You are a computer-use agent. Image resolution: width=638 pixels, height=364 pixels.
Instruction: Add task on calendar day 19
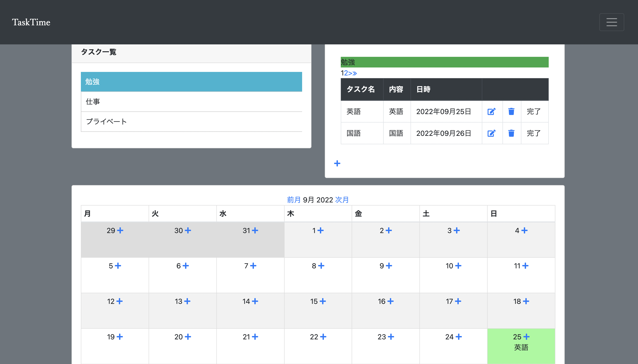coord(120,336)
